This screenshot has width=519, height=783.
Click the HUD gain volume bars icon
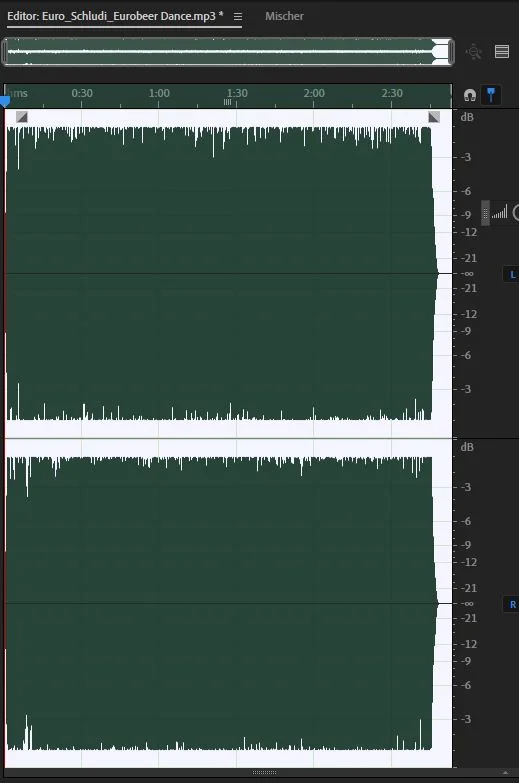click(500, 212)
